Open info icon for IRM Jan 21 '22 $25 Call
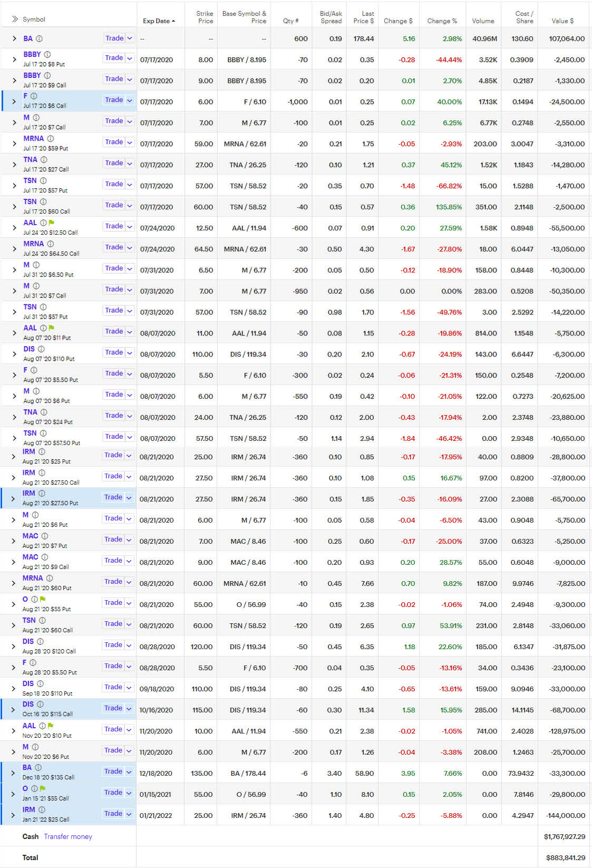 (42, 809)
